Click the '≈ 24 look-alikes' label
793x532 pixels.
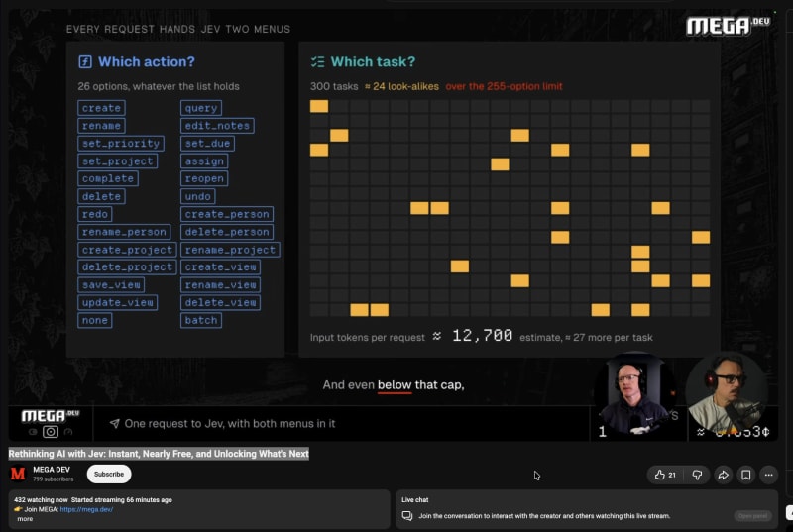[401, 86]
